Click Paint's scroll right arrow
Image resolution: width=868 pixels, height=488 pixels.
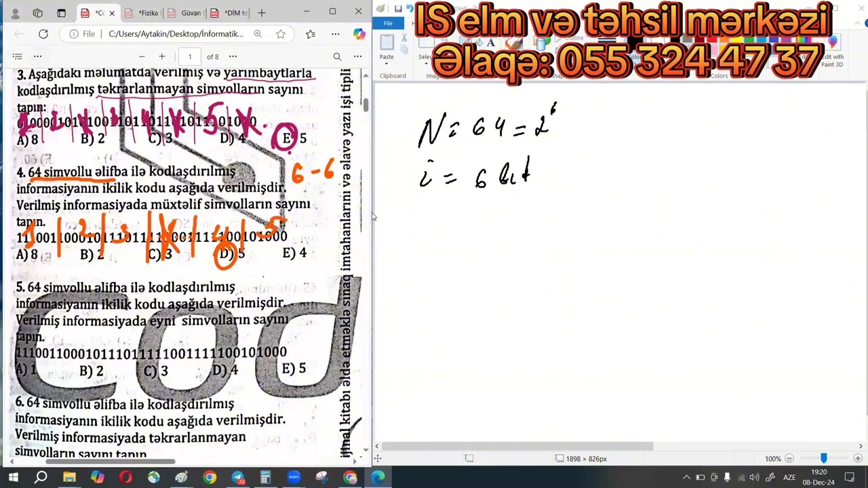861,446
